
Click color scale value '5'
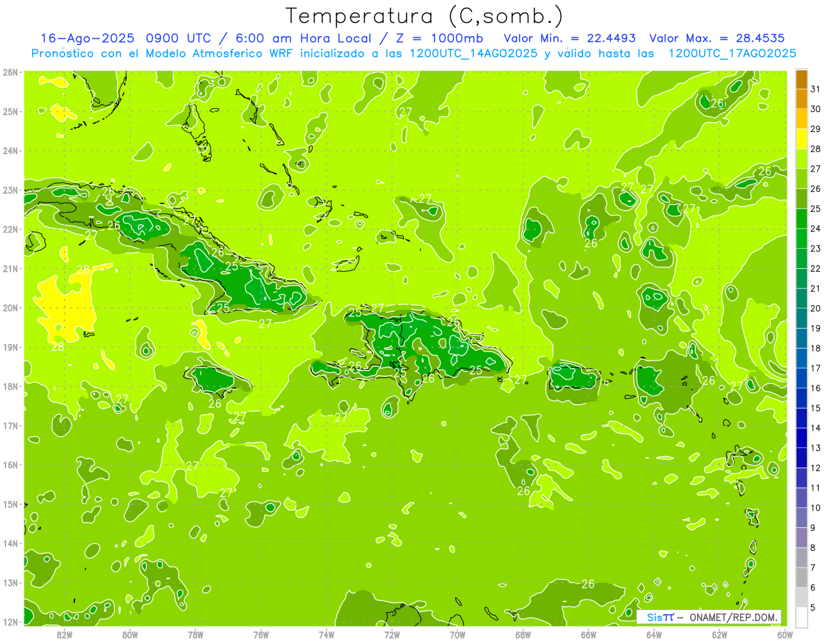[813, 607]
